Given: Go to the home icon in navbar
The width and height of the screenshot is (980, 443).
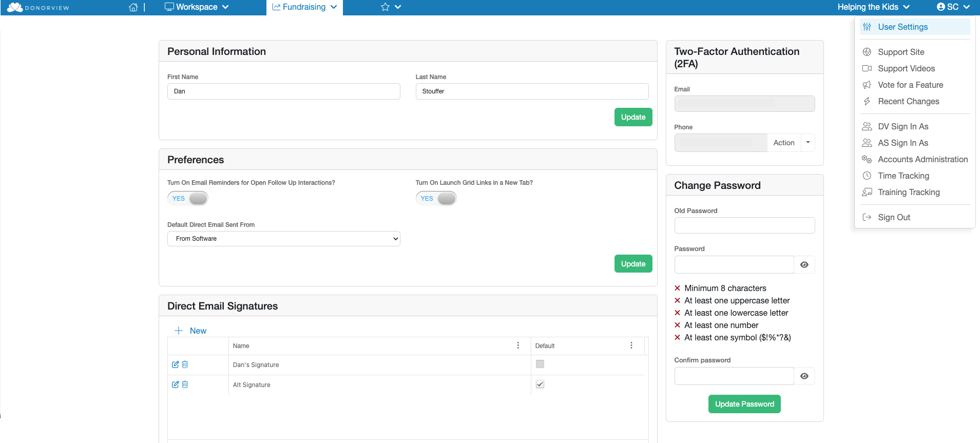Looking at the screenshot, I should pyautogui.click(x=133, y=7).
